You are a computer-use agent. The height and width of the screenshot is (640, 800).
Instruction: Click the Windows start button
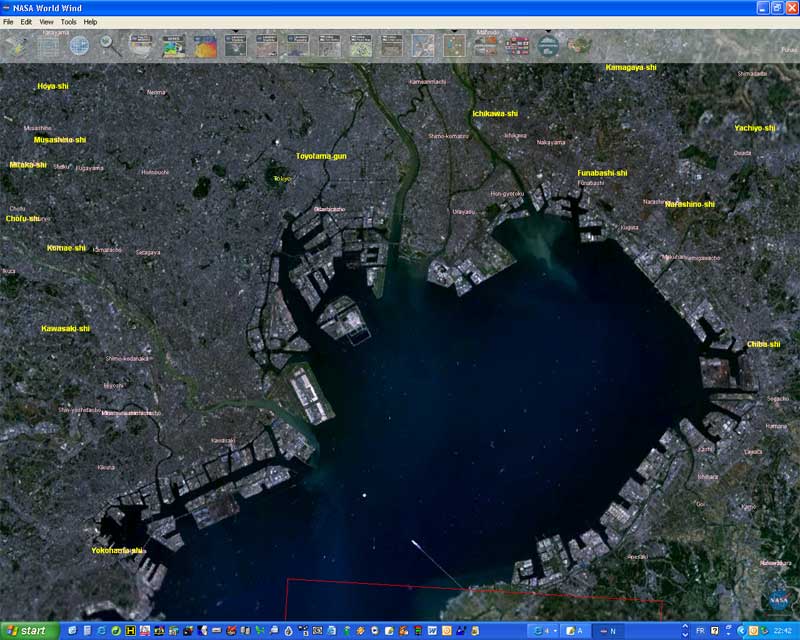(28, 631)
